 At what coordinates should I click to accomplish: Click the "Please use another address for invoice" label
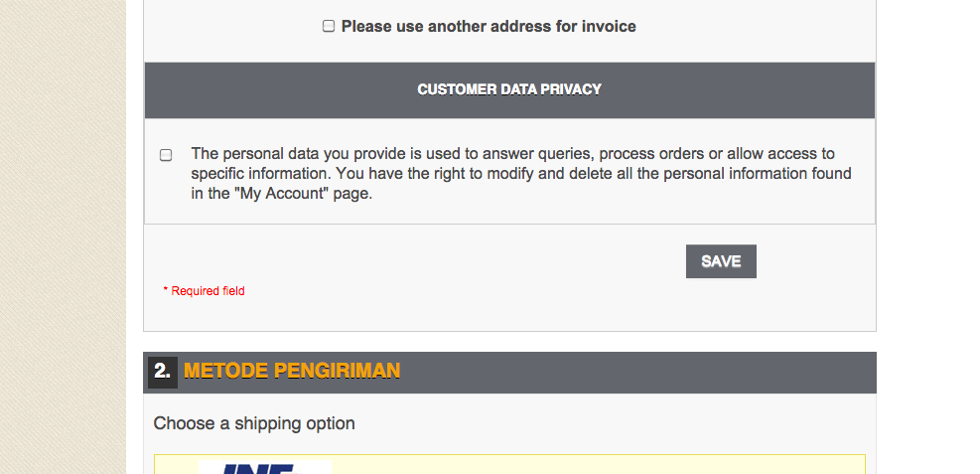point(489,27)
